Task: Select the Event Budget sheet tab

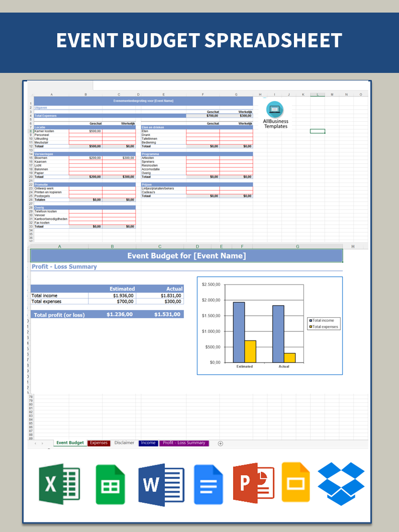Action: click(x=70, y=443)
